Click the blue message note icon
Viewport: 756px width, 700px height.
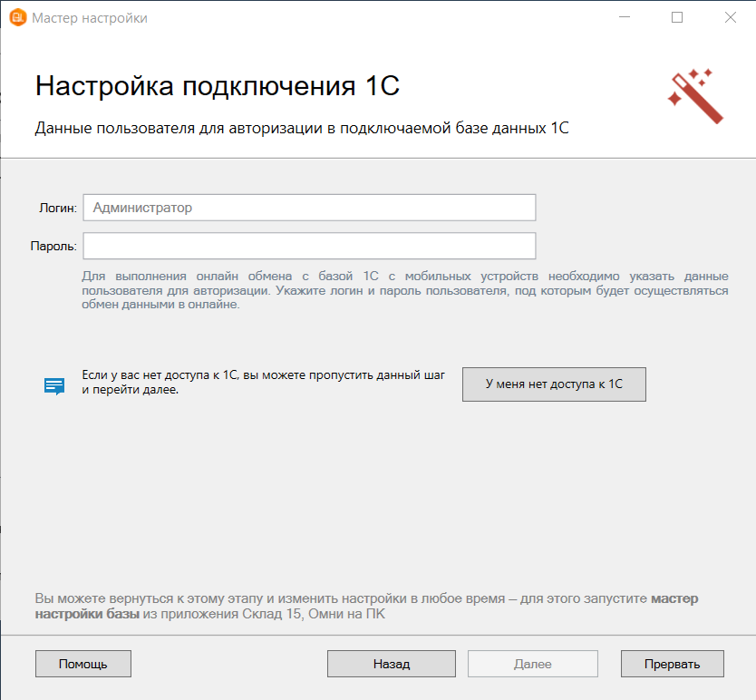click(x=54, y=386)
